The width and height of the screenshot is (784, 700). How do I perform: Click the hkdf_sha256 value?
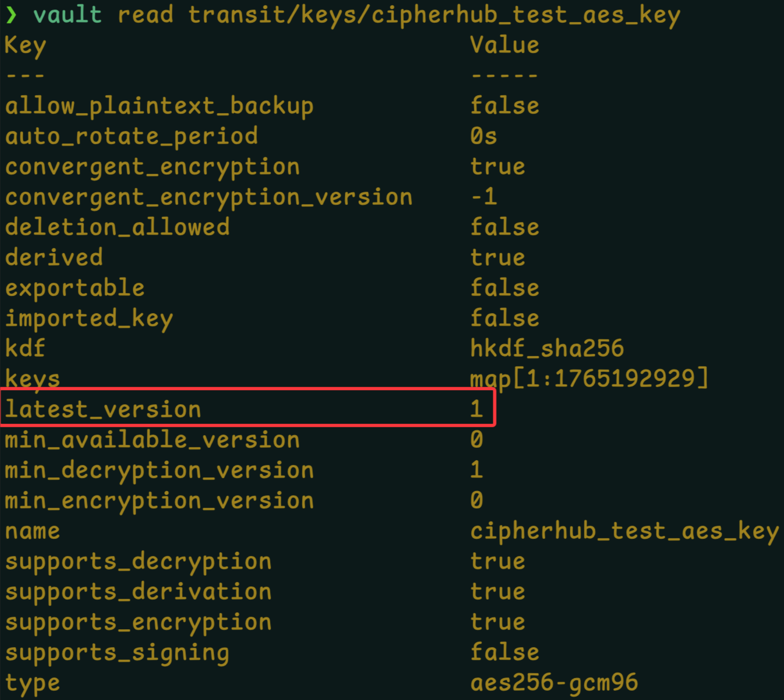point(547,349)
